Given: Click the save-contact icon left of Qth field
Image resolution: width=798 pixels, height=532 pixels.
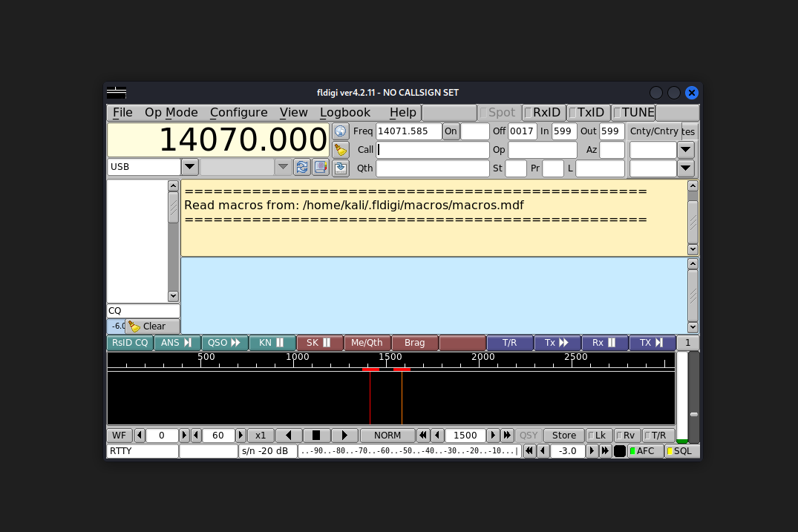Looking at the screenshot, I should 341,168.
